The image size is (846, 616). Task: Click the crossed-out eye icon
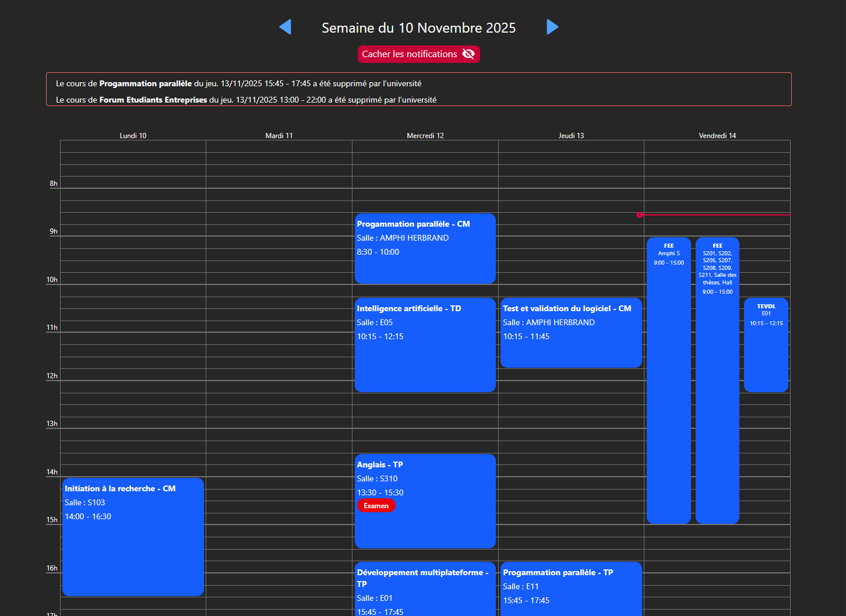click(x=468, y=54)
